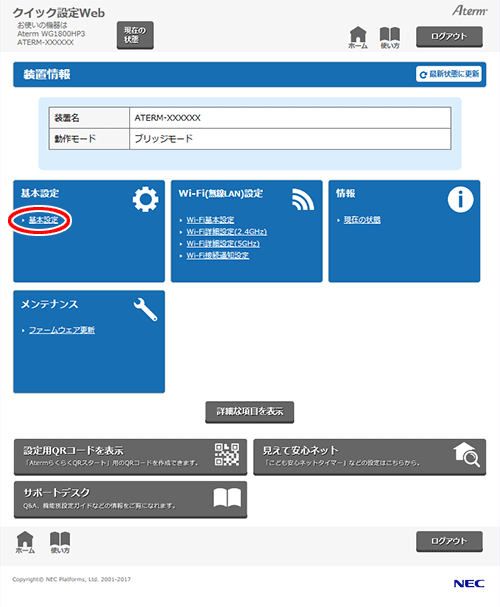This screenshot has height=607, width=500.
Task: Click the クイック設定Web title
Action: (59, 13)
